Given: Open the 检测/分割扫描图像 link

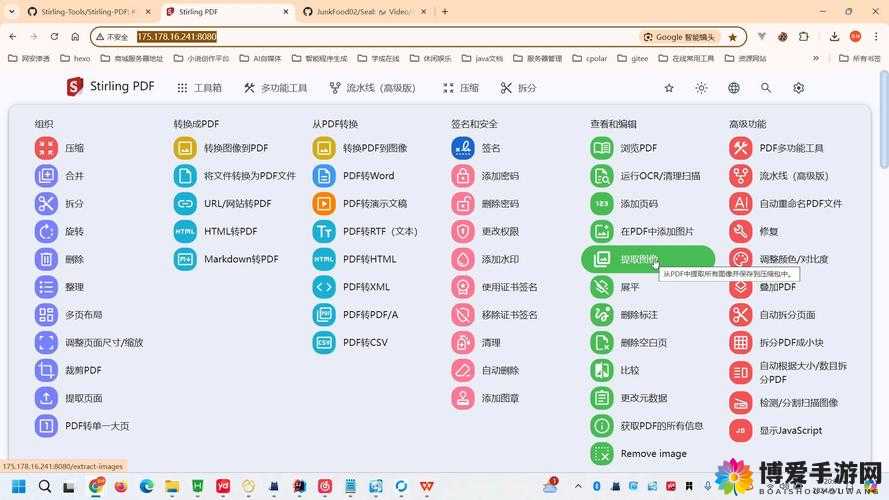Looking at the screenshot, I should coord(798,402).
